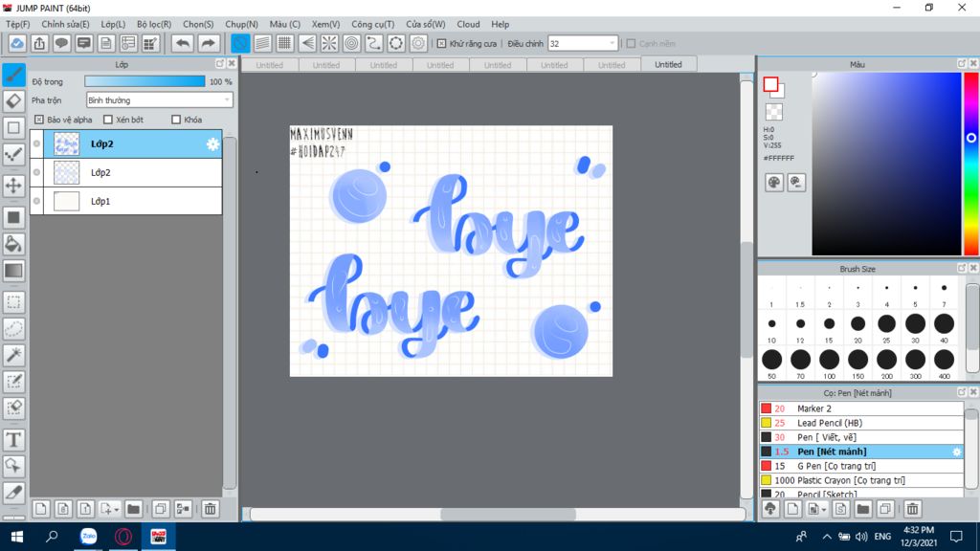Toggle visibility of unselected second Lớp2 layer

pyautogui.click(x=37, y=172)
